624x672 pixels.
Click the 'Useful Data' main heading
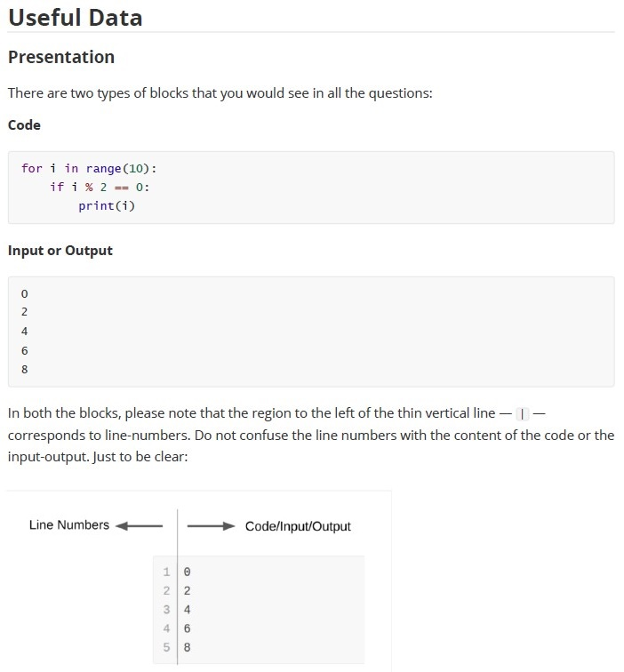(75, 18)
